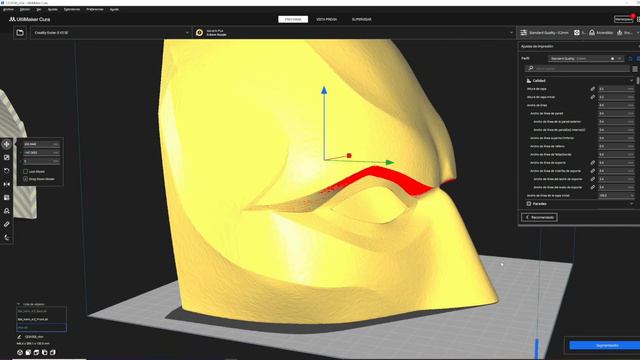Collapse the Calidad settings section
The width and height of the screenshot is (640, 360).
pyautogui.click(x=631, y=81)
